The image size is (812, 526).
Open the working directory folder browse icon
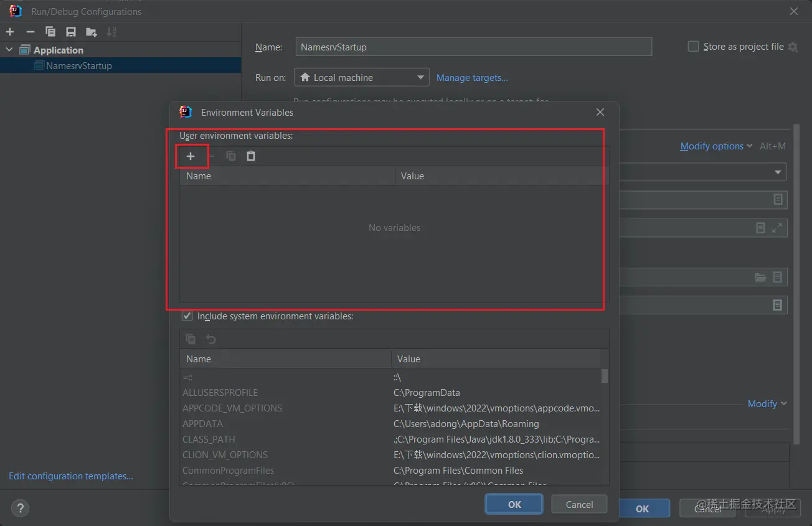point(760,278)
